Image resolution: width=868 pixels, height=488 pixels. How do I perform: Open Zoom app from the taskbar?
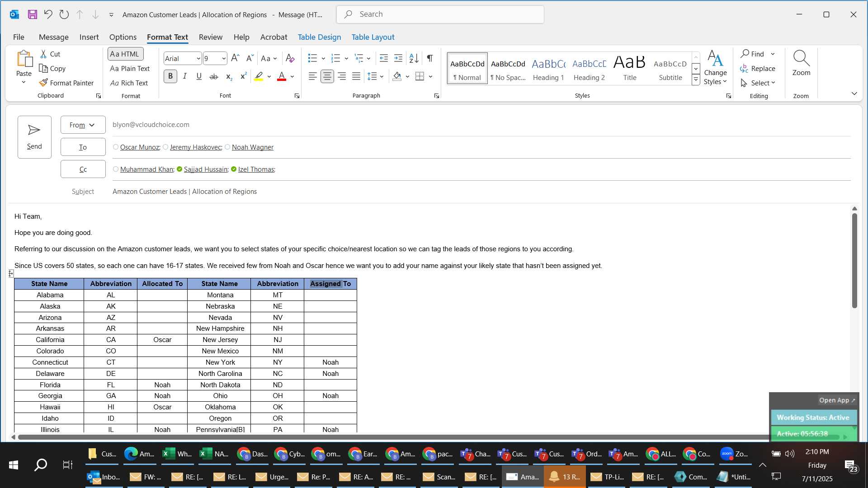tap(735, 454)
